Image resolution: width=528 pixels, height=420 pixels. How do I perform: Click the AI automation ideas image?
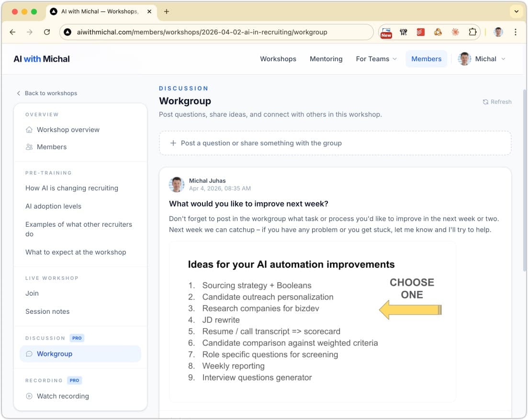[x=312, y=321]
